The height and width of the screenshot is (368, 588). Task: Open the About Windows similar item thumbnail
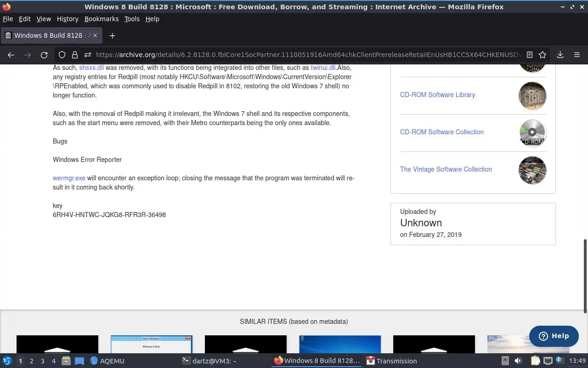pos(152,345)
